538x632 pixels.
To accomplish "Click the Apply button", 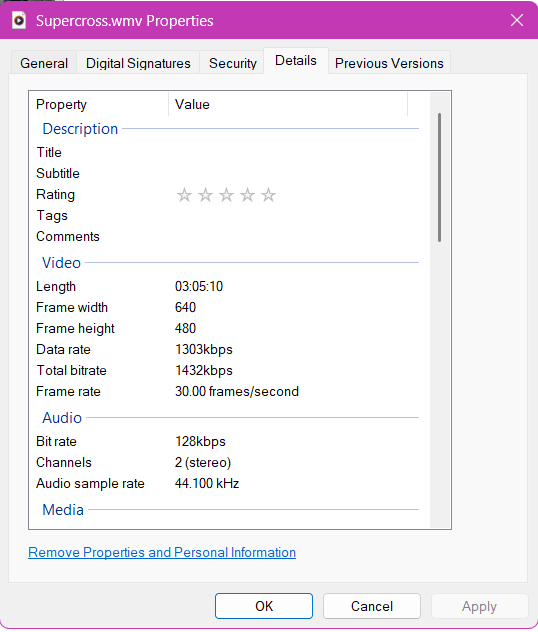I will click(479, 606).
